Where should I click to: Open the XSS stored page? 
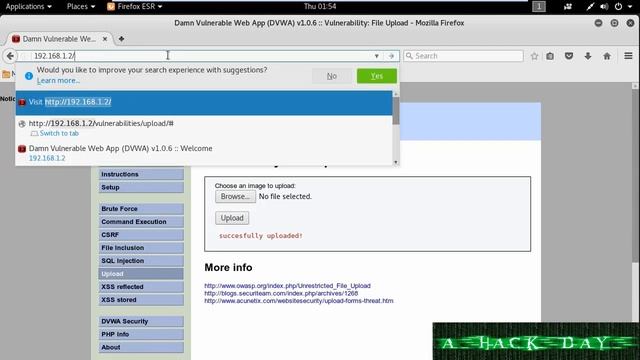(x=141, y=300)
